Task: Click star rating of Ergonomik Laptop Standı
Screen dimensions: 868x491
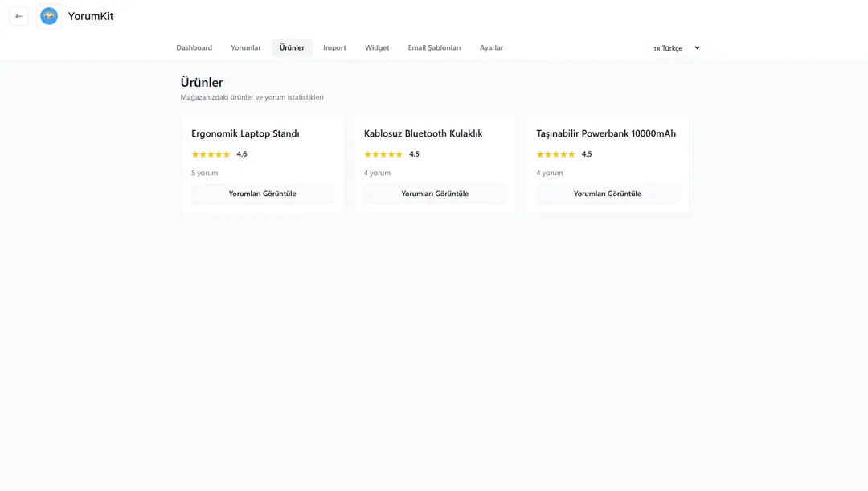Action: coord(211,154)
